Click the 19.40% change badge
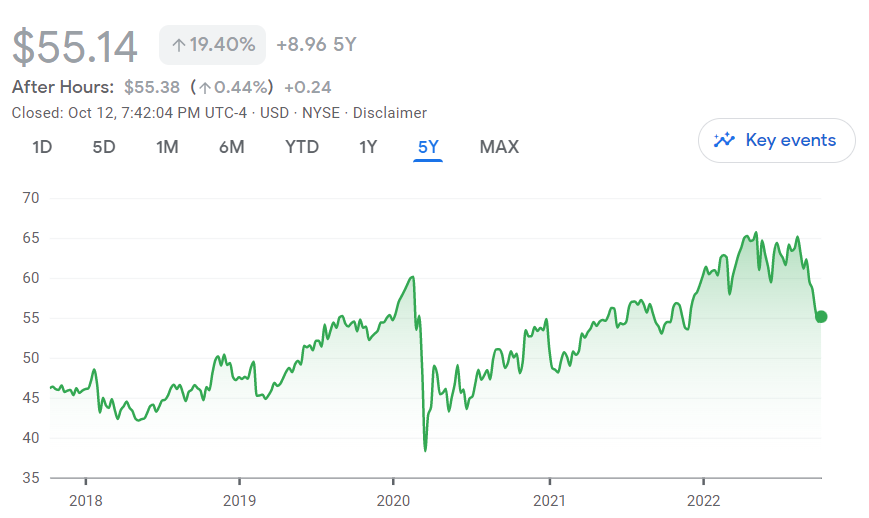This screenshot has width=869, height=518. (x=213, y=45)
